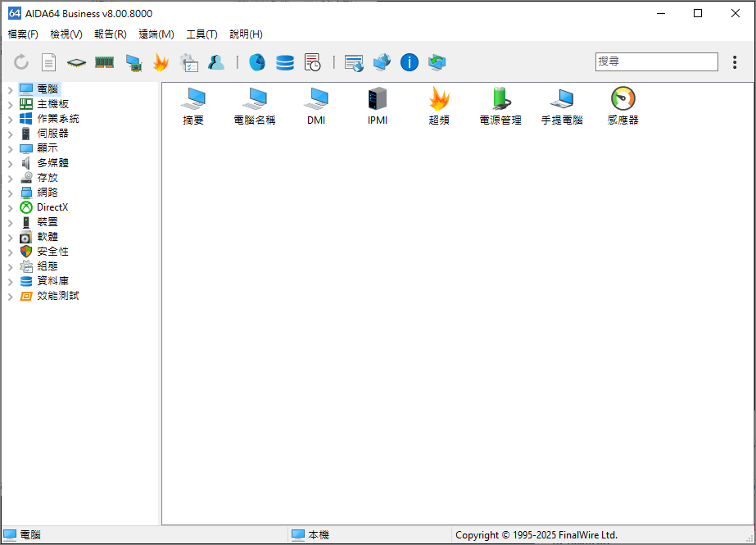Select 安全性 in the sidebar tree
The height and width of the screenshot is (545, 756).
(52, 252)
